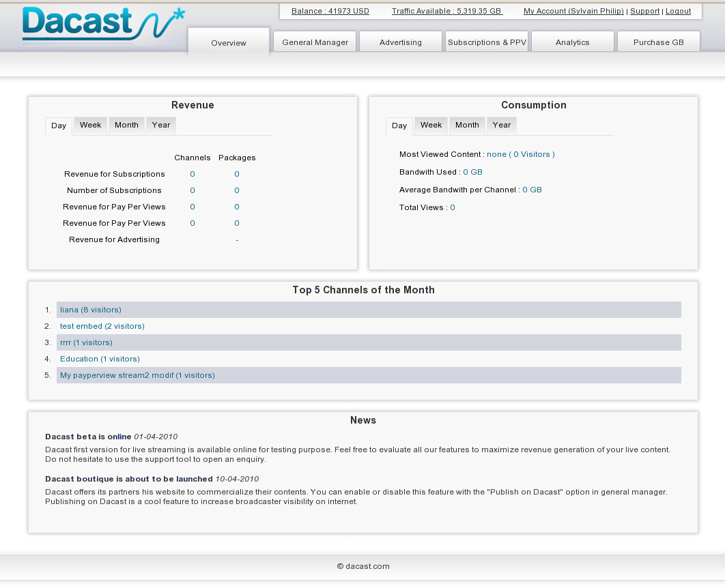Click Packages value for Revenue for Subscriptions
Viewport: 725px width, 588px height.
point(237,174)
